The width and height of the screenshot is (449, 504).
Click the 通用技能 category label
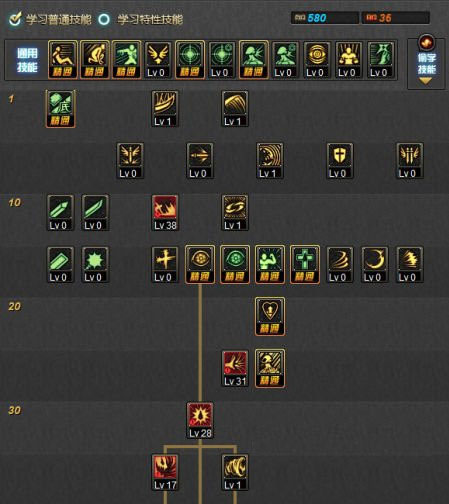point(27,60)
